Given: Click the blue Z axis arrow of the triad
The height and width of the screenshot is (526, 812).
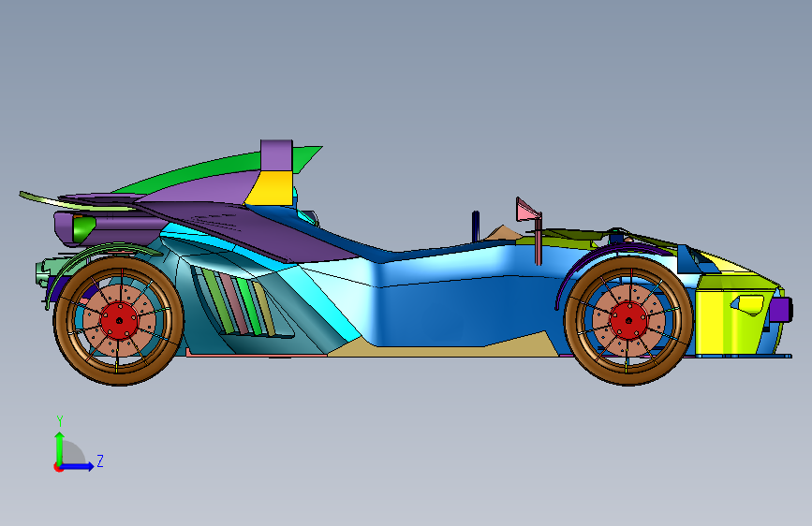Looking at the screenshot, I should click(x=78, y=466).
